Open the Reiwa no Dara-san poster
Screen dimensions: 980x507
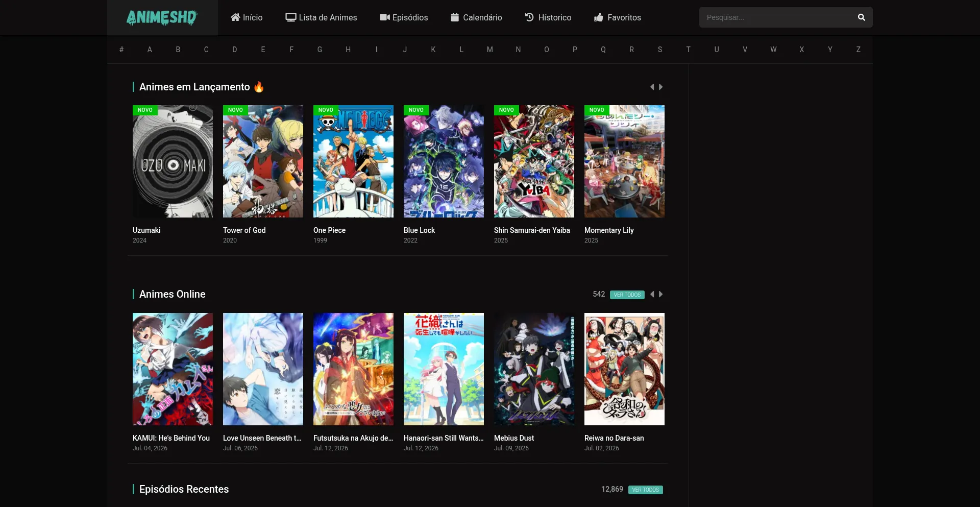[x=624, y=369]
